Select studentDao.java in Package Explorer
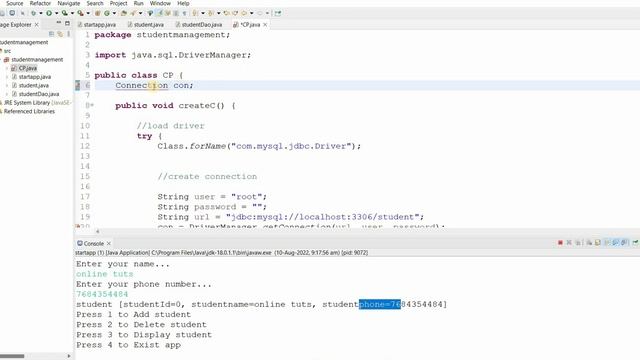Screen dimensions: 640x360 pyautogui.click(x=39, y=94)
